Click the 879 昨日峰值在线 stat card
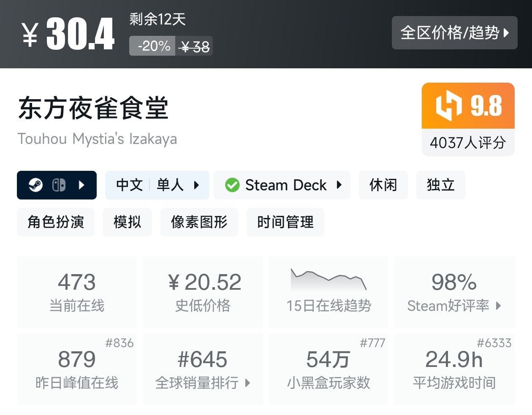 (x=77, y=369)
